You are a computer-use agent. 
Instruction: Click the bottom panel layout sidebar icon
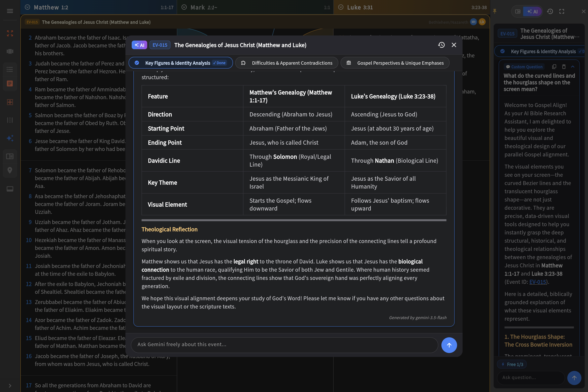(10, 189)
